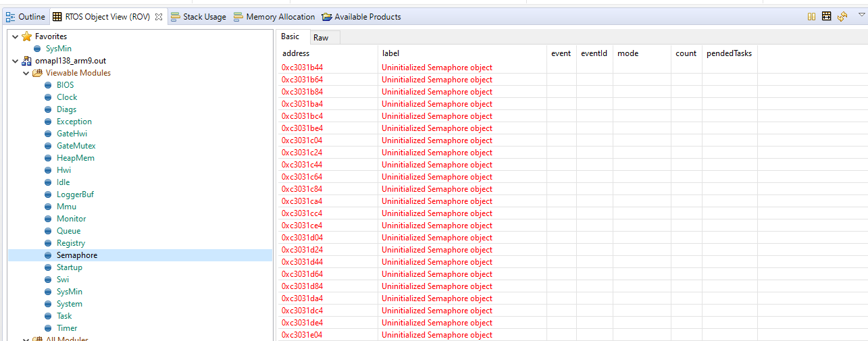Click the fit columns width toolbar icon
This screenshot has height=341, width=868.
(x=826, y=16)
